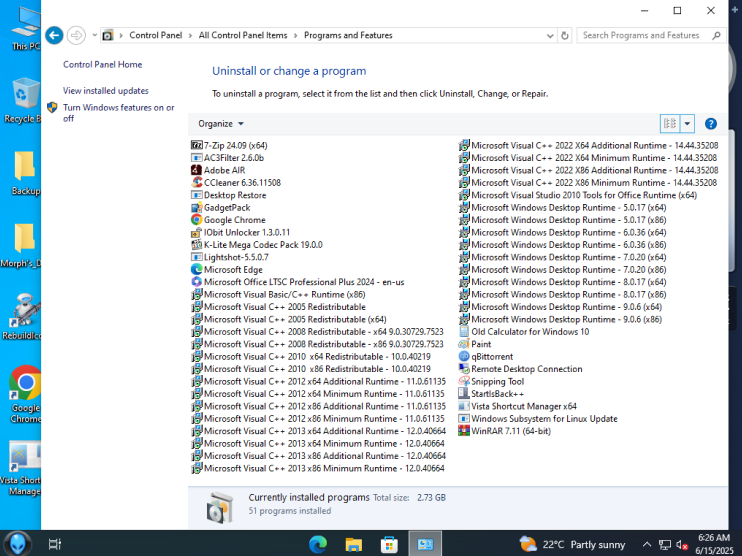Open View installed updates link
This screenshot has height=556, width=742.
point(106,90)
